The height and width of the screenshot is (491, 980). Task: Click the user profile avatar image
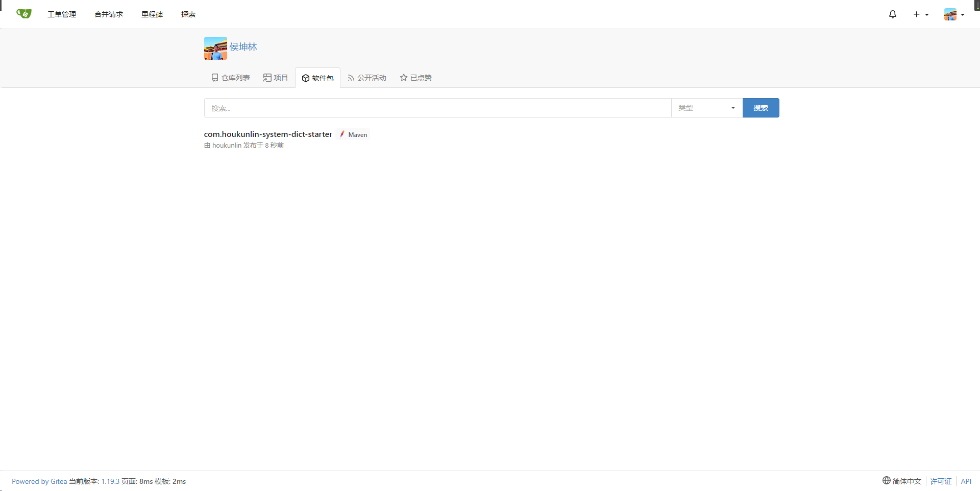point(215,48)
